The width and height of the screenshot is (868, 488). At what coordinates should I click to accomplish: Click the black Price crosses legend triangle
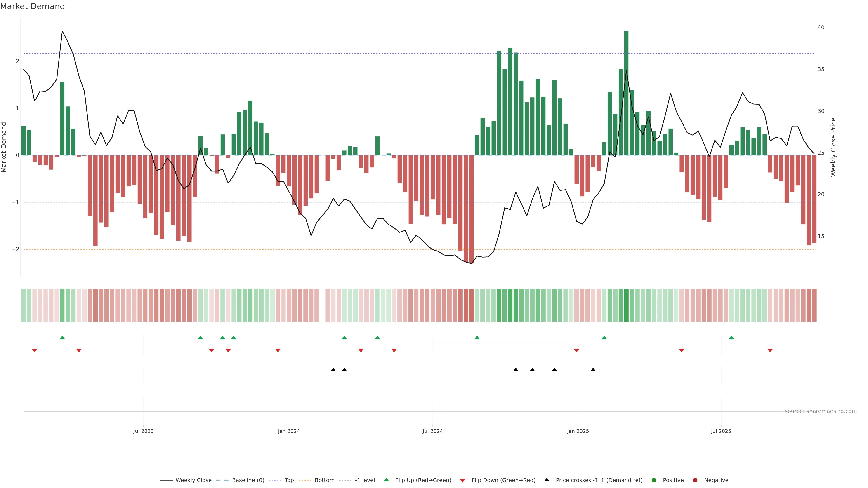click(547, 480)
